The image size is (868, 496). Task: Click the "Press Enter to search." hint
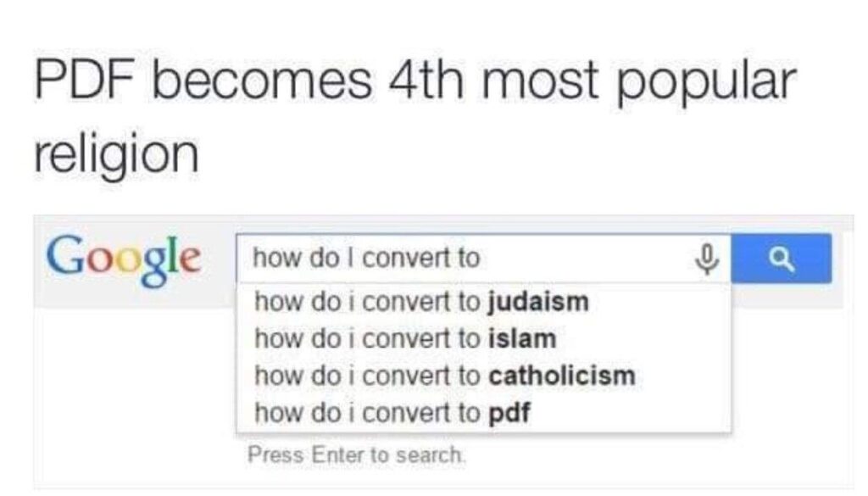(357, 454)
